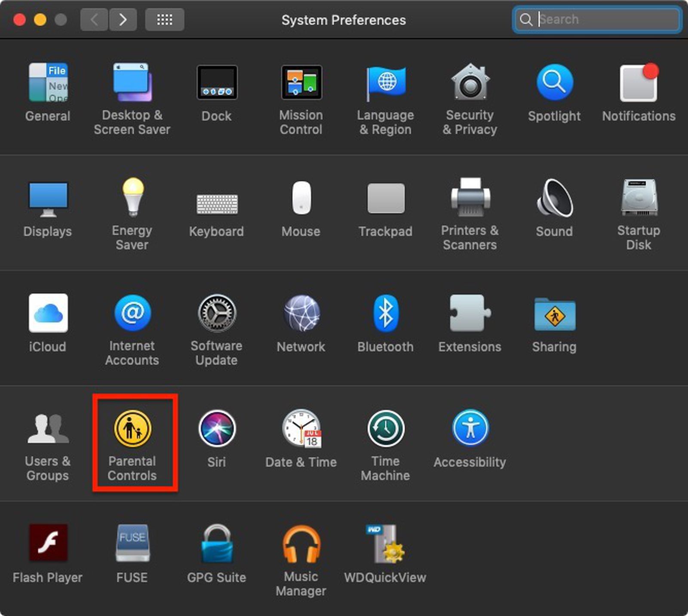
Task: Switch to the grid view of all preferences
Action: click(165, 19)
